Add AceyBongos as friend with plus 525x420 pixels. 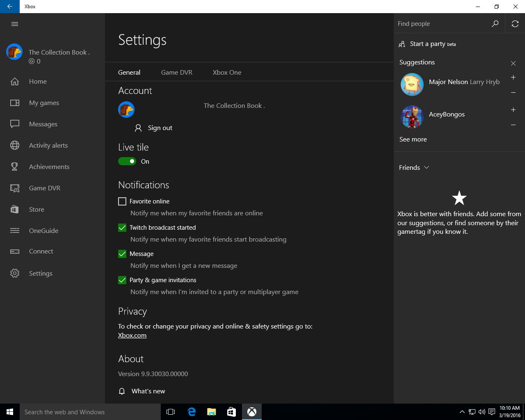pos(513,110)
